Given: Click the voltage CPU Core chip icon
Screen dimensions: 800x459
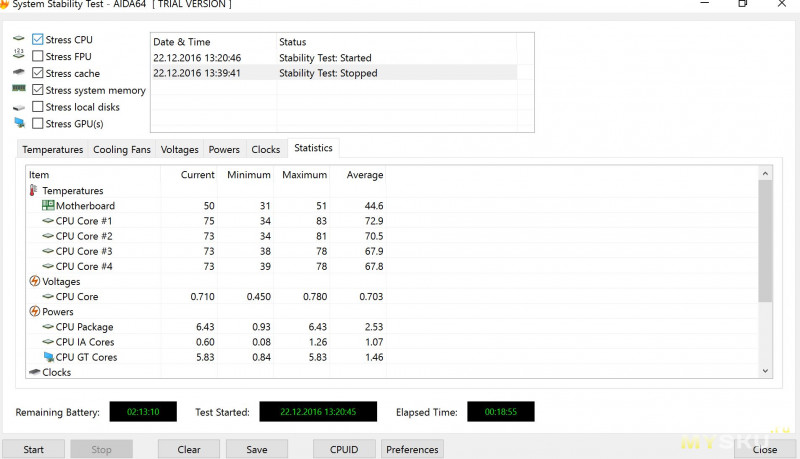Looking at the screenshot, I should (x=48, y=296).
